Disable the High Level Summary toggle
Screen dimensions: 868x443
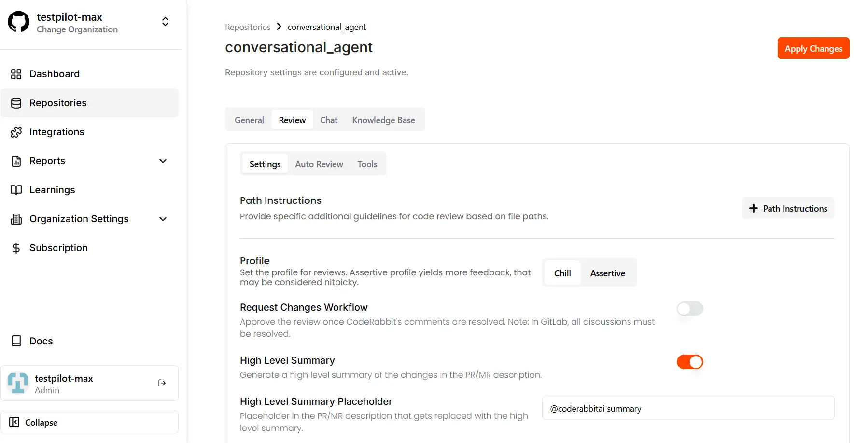[x=689, y=362]
